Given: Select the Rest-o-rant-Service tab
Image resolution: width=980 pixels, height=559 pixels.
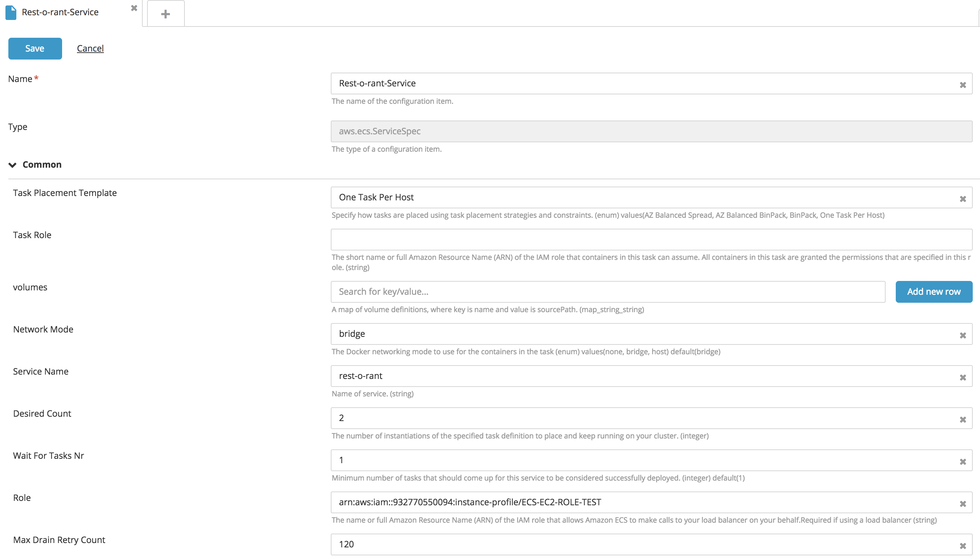Looking at the screenshot, I should pyautogui.click(x=60, y=12).
